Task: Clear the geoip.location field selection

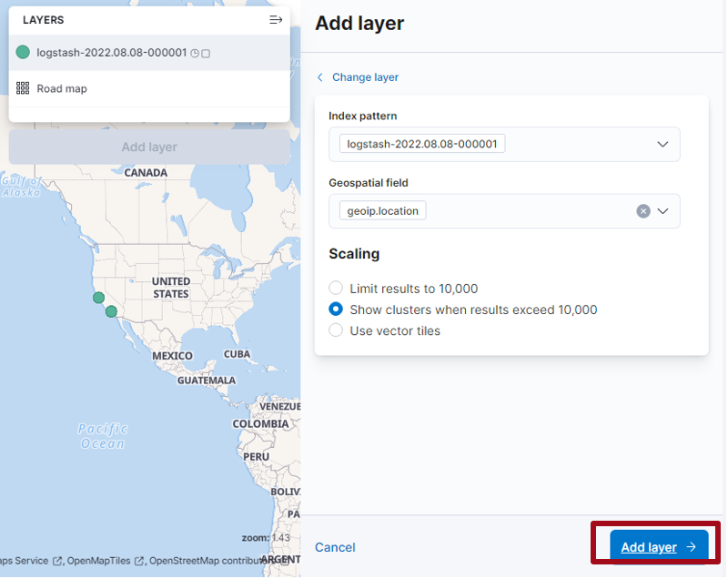Action: 643,211
